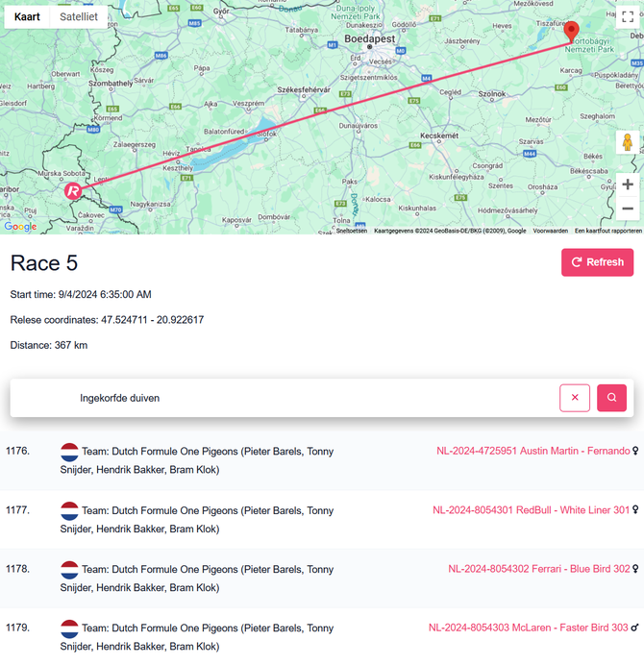Screen dimensions: 644x665
Task: Click Dutch flag in row 1179
Action: coord(69,628)
